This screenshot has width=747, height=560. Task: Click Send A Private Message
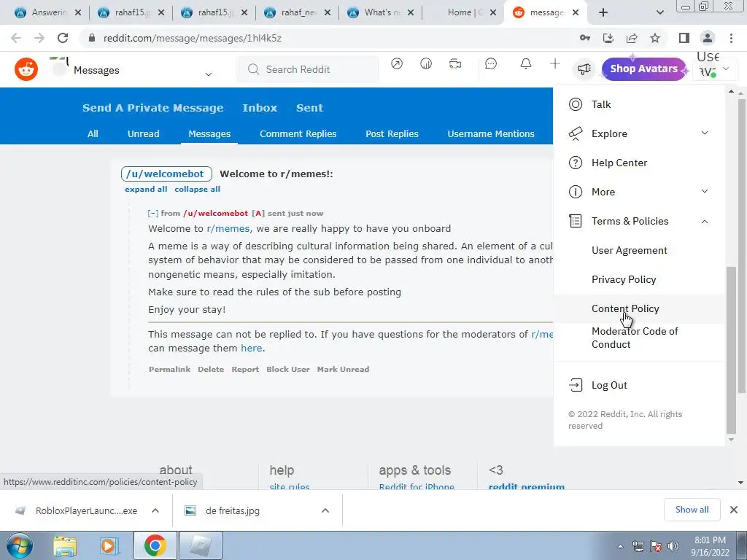(x=152, y=108)
